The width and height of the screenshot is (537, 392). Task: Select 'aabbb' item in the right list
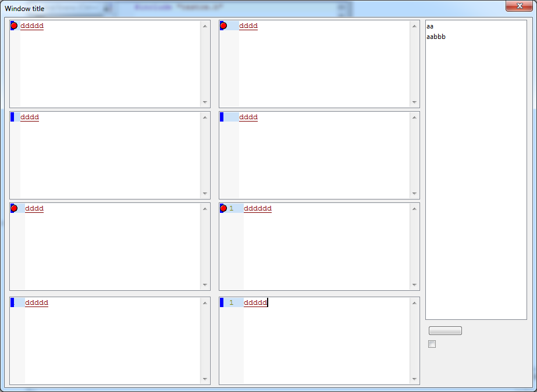[436, 37]
